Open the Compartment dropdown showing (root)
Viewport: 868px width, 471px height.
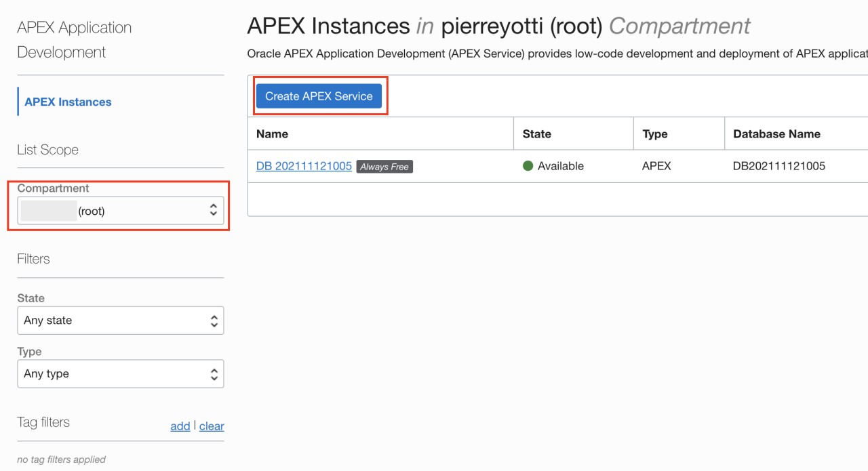tap(121, 211)
